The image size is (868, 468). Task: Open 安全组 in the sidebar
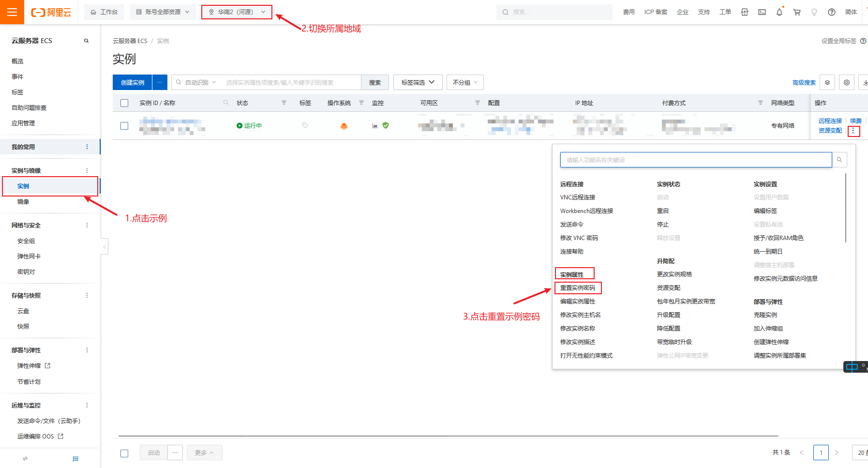[x=26, y=241]
